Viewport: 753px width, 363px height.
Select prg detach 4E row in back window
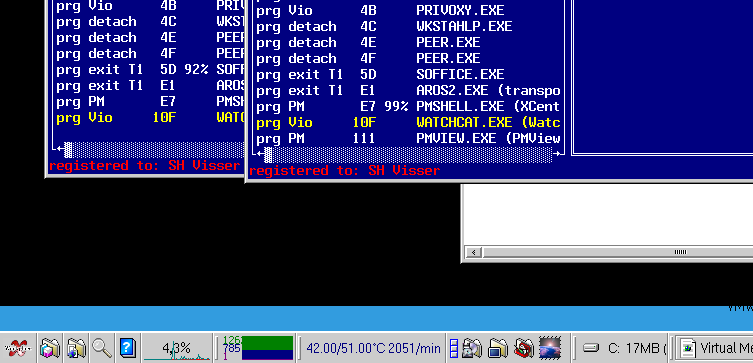click(150, 37)
